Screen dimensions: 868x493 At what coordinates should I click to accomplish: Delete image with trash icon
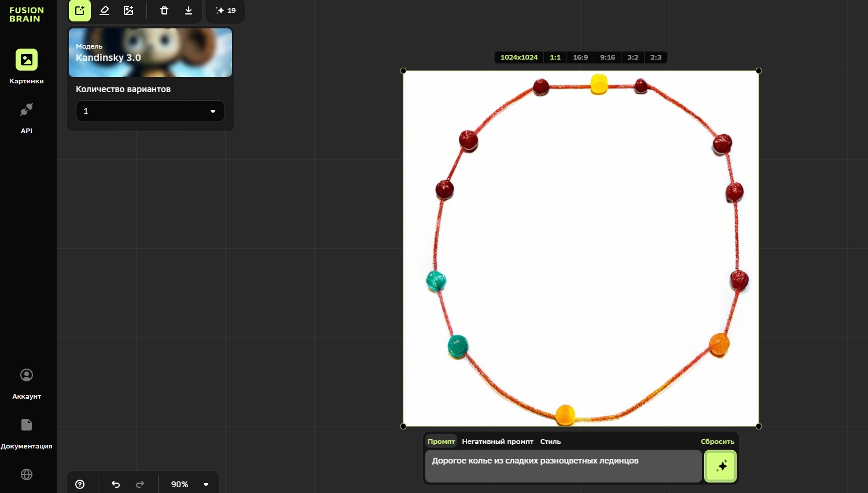[164, 10]
